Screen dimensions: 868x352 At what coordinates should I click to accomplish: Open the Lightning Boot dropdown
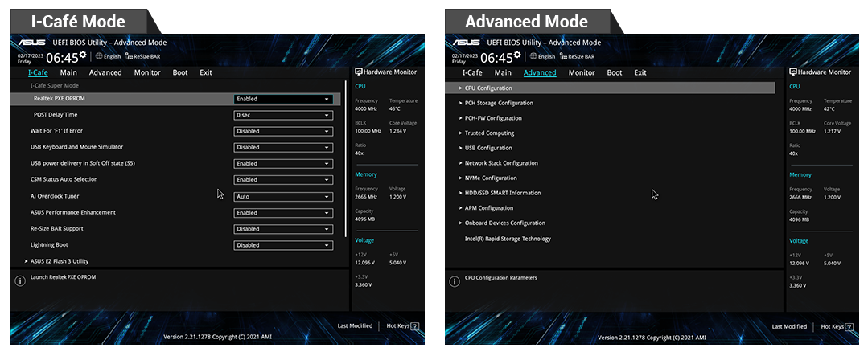tap(283, 245)
